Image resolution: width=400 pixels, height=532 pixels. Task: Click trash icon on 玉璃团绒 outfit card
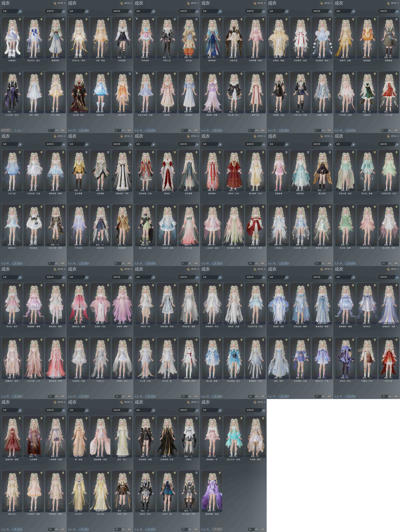click(x=20, y=19)
